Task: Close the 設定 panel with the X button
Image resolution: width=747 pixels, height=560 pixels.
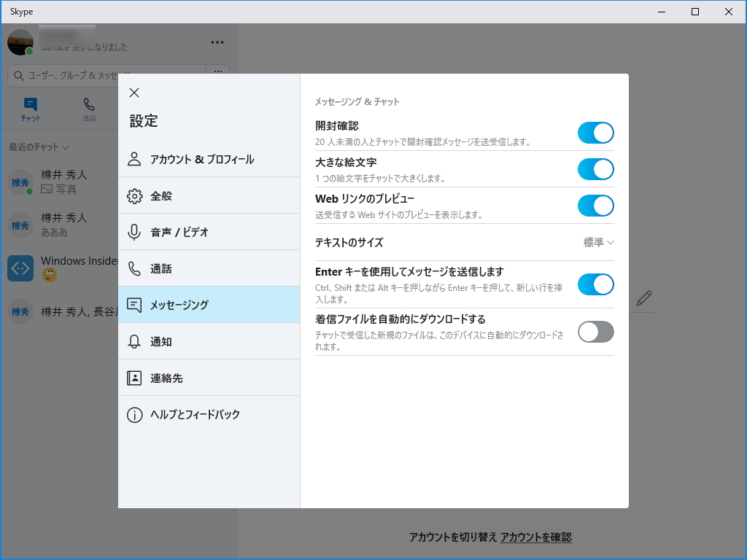Action: click(x=133, y=93)
